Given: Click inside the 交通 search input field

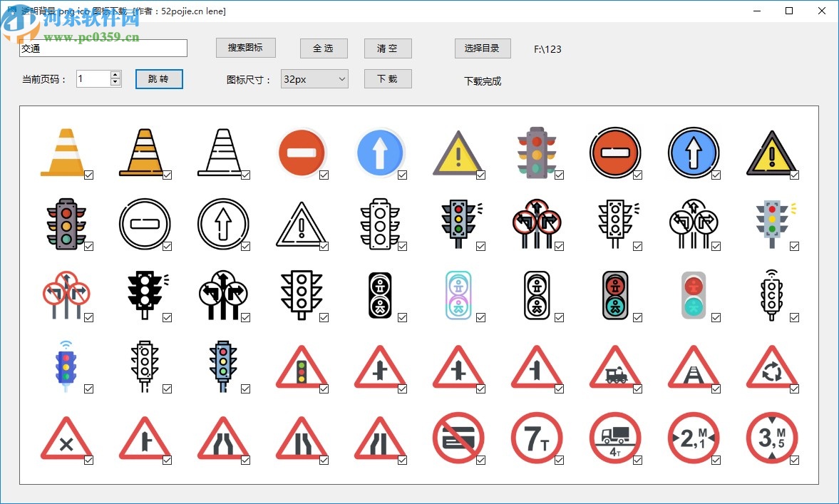Looking at the screenshot, I should (103, 48).
